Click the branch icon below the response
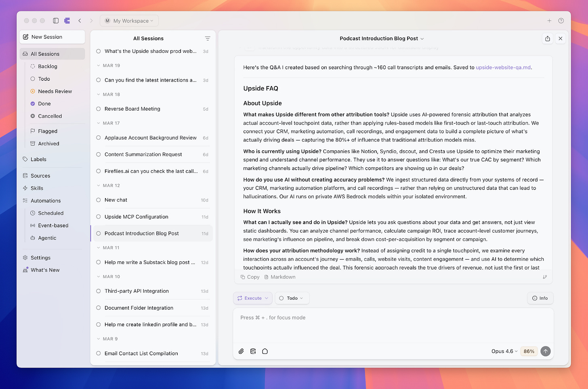Image resolution: width=588 pixels, height=389 pixels. pyautogui.click(x=545, y=277)
